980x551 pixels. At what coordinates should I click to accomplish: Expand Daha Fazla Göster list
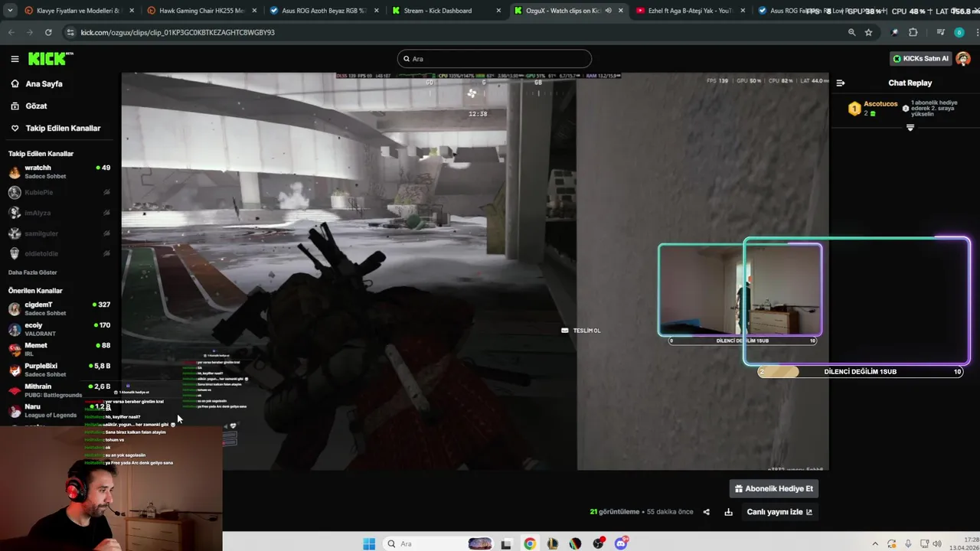[x=32, y=272]
